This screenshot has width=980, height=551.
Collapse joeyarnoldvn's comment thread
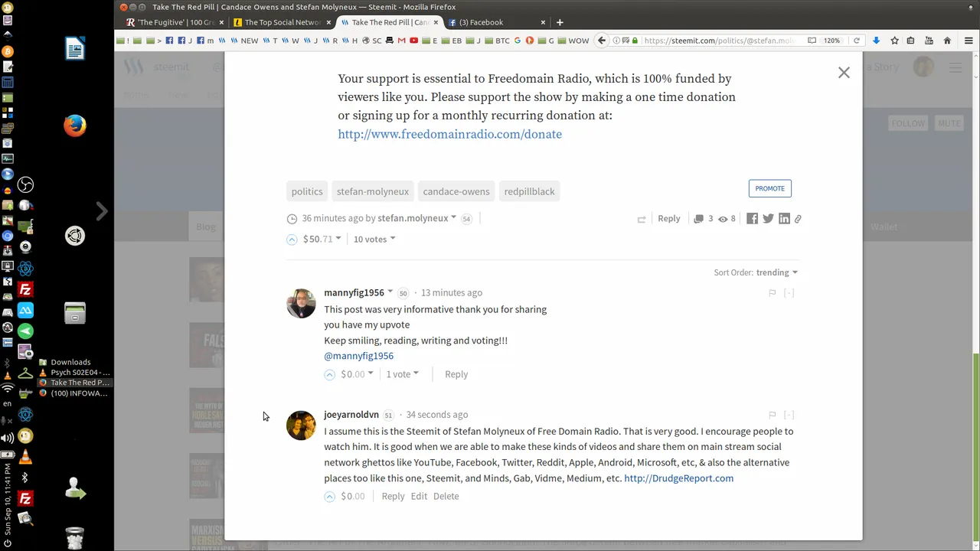789,415
